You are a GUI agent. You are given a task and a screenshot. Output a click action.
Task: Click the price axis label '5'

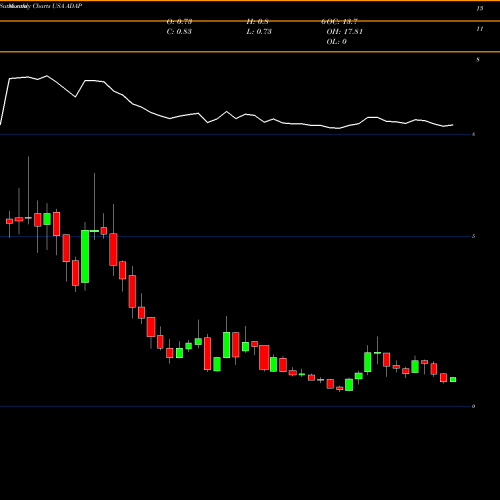tap(473, 236)
